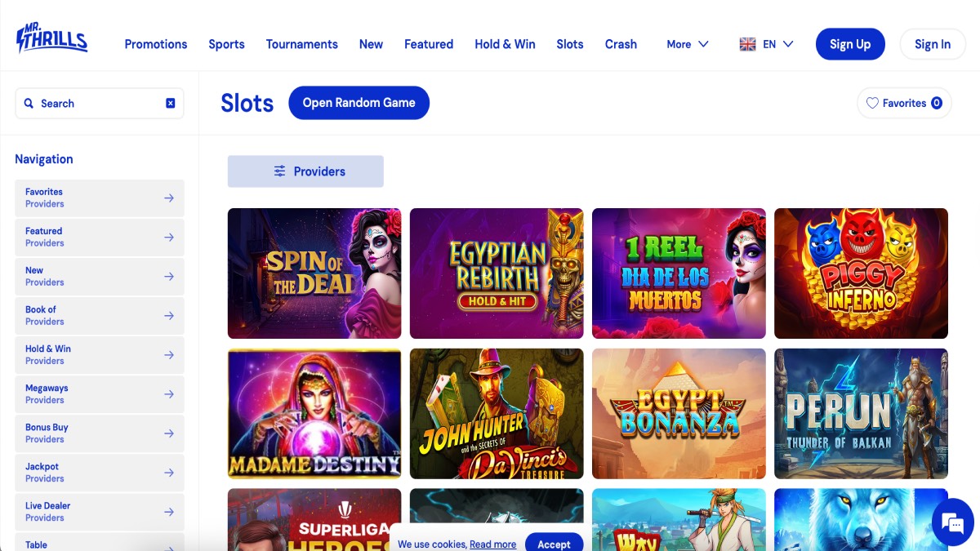
Task: Expand the More menu dropdown
Action: point(688,44)
